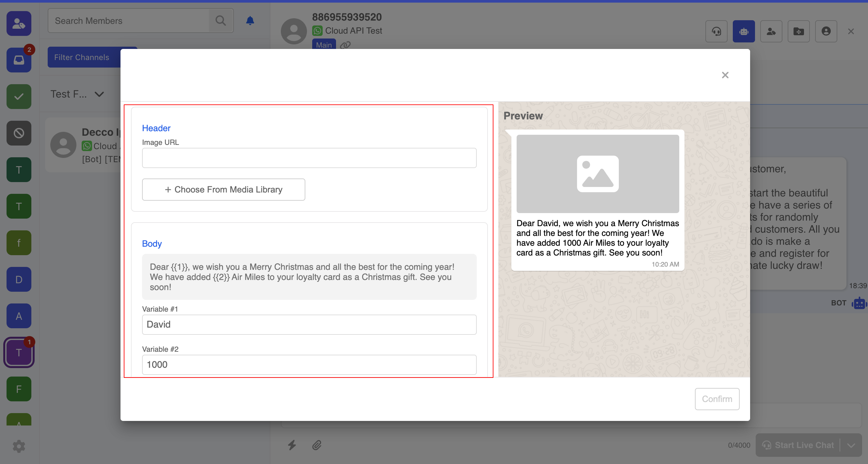Open the user profile icon in header
This screenshot has width=868, height=464.
(826, 31)
